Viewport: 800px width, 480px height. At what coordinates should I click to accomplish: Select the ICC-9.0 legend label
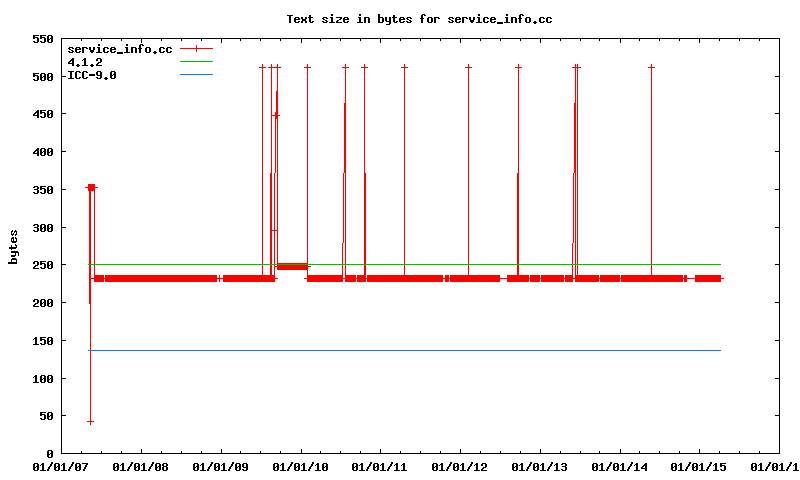click(x=91, y=74)
